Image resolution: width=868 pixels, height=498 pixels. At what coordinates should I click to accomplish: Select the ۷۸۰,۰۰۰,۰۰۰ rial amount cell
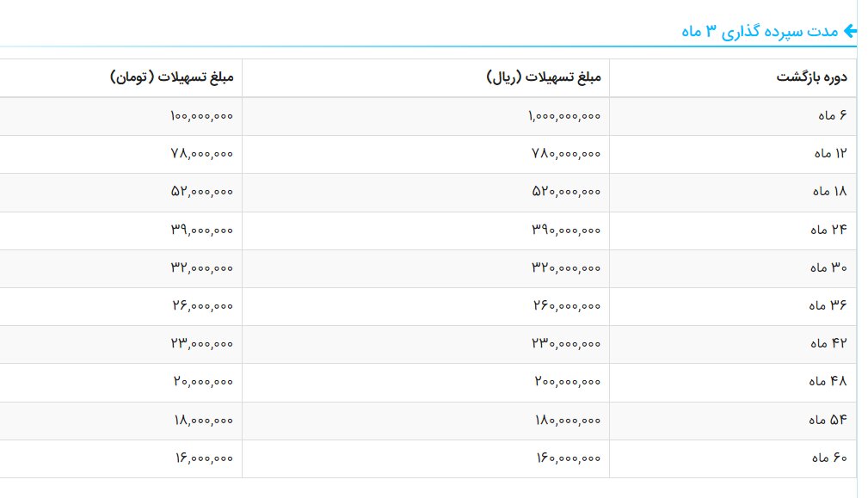pyautogui.click(x=563, y=154)
